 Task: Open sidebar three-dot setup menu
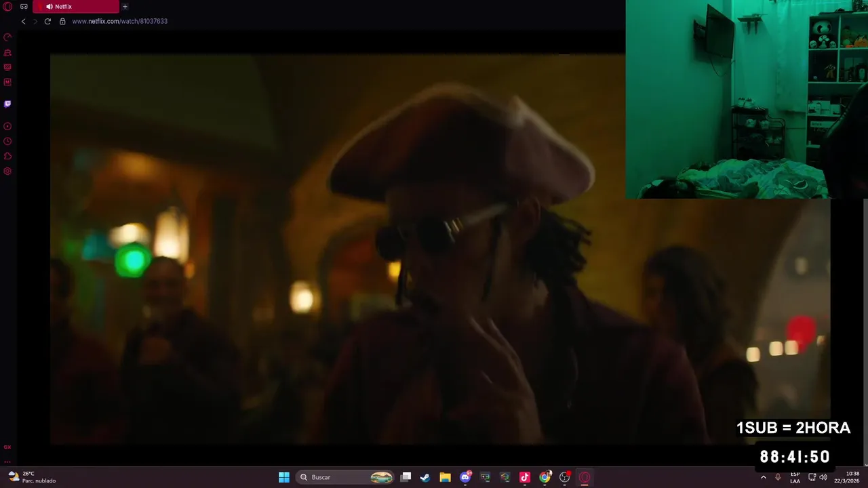[7, 461]
